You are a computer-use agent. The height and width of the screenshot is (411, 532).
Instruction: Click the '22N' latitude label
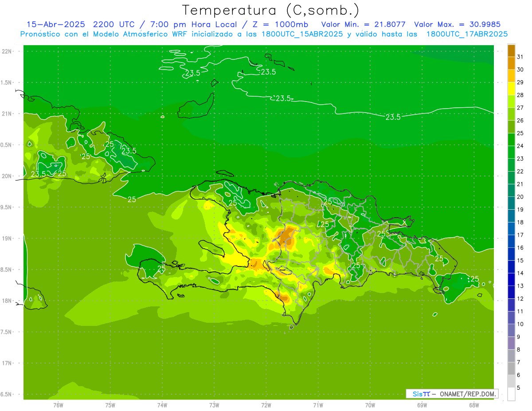[7, 51]
